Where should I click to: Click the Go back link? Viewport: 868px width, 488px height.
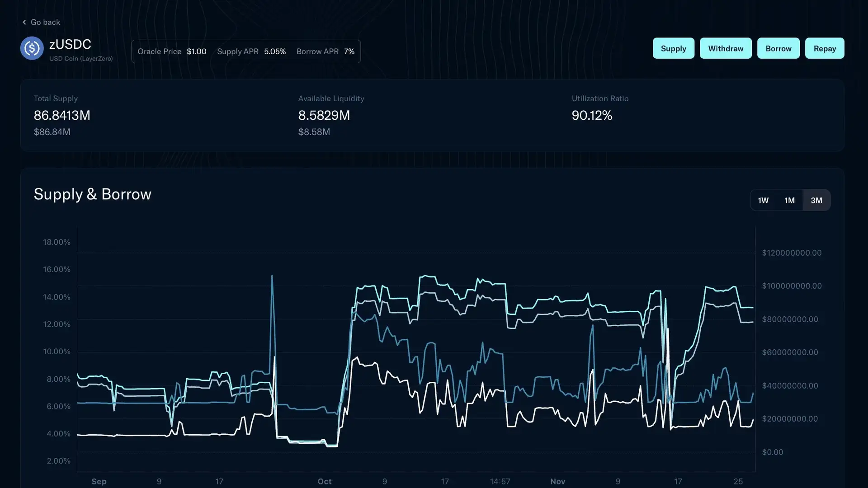pos(45,22)
